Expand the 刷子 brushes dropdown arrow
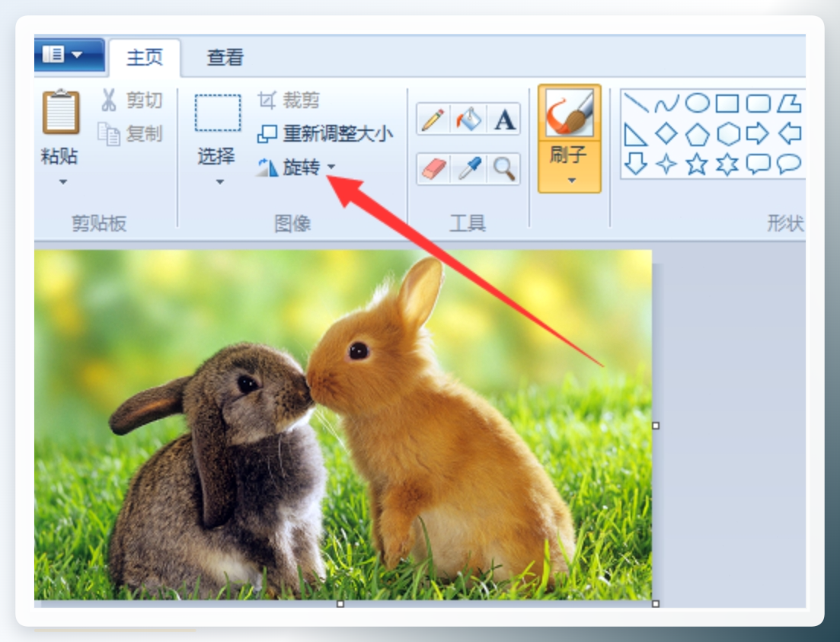The image size is (840, 642). 572,180
